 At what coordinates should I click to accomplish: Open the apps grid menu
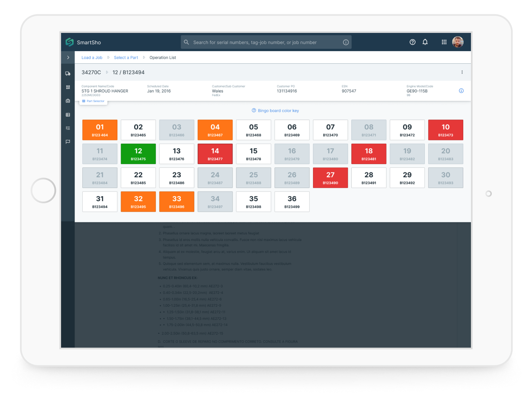pos(444,42)
